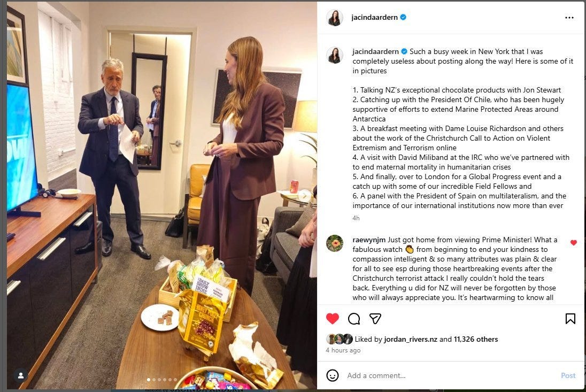Open jacindaardern profile picture in header

coord(334,18)
